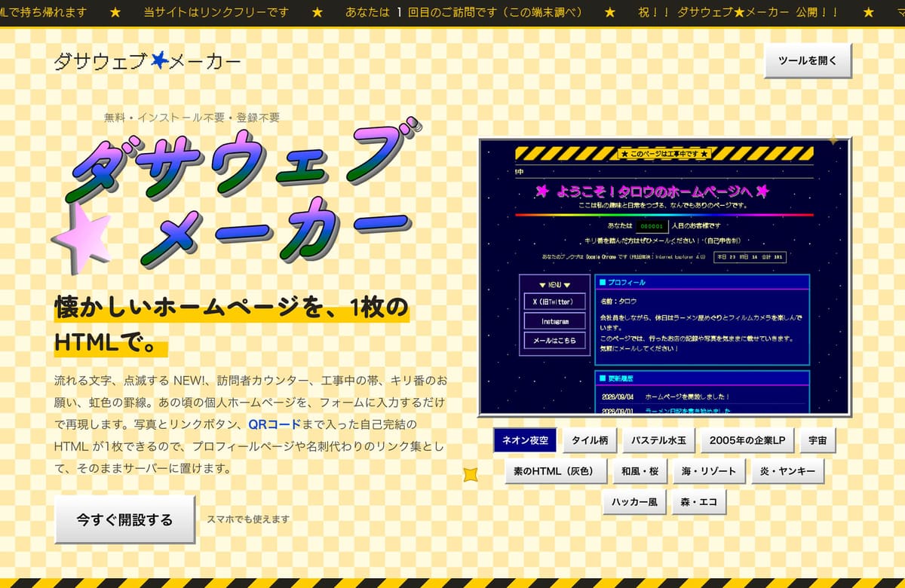Click X(旧Twitter) button in the preview menu

[x=554, y=302]
